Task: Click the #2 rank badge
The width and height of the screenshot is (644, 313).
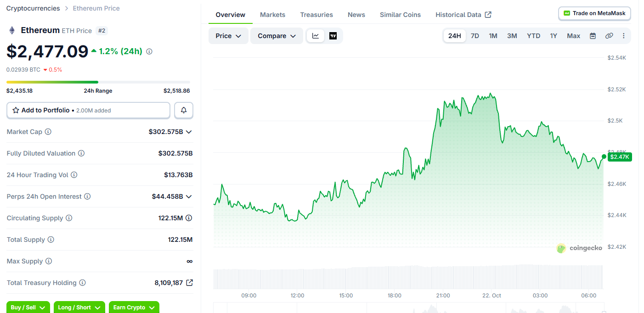Action: [x=102, y=31]
